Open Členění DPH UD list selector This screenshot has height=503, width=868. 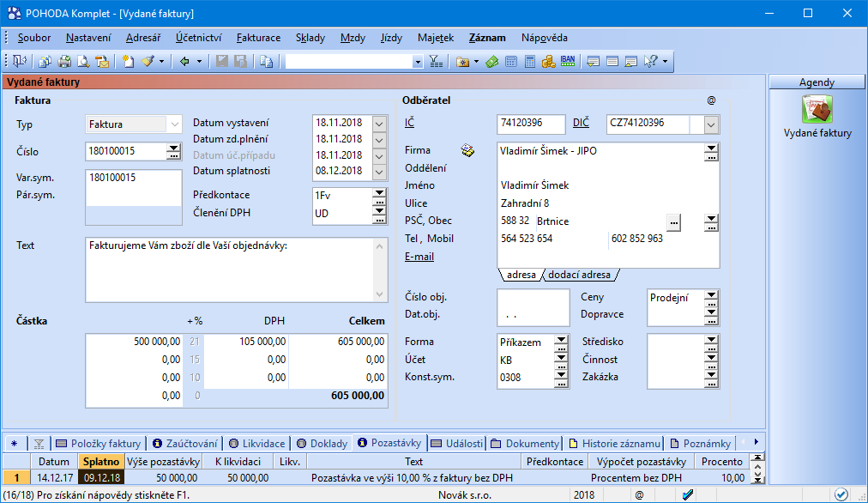[379, 214]
